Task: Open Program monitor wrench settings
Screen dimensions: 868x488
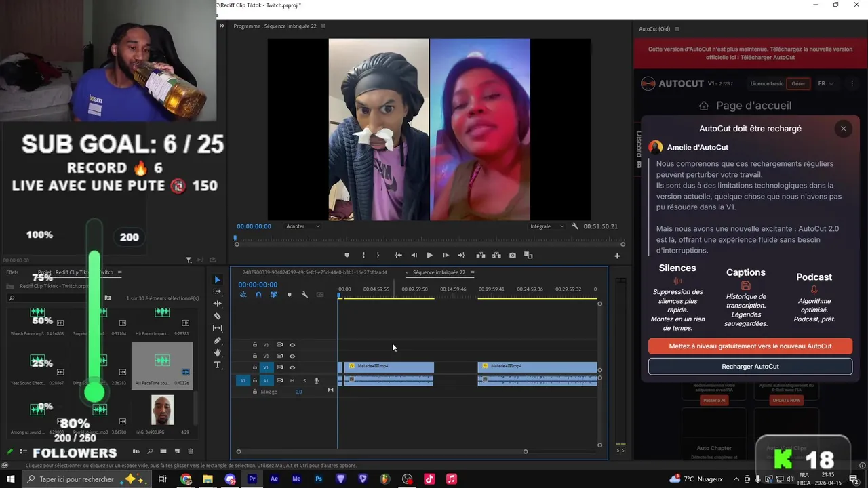Action: 575,226
